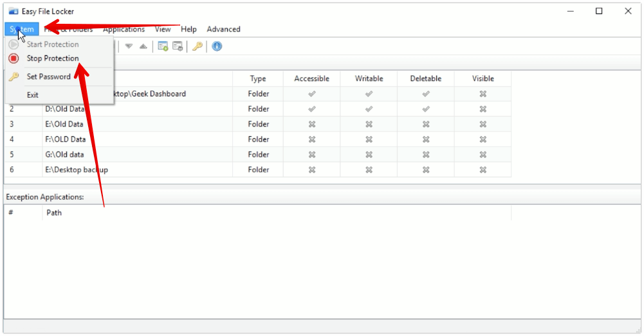
Task: Click the move up arrow toolbar icon
Action: point(143,46)
